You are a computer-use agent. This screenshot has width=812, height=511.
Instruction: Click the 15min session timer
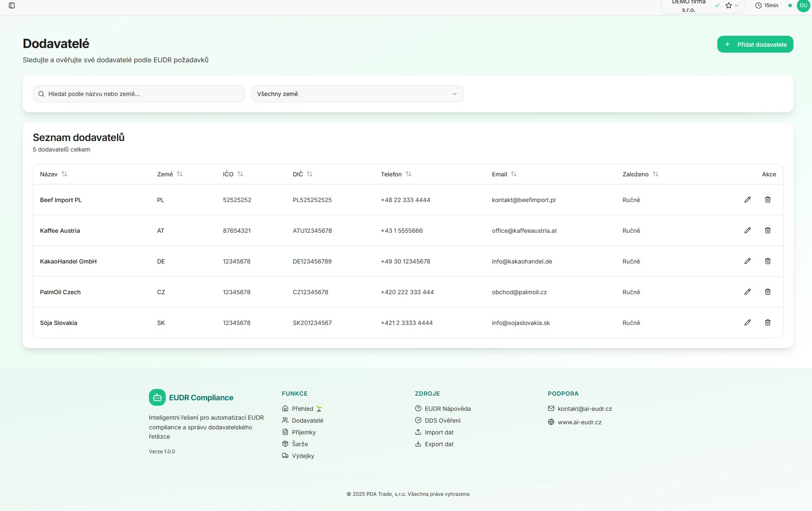click(766, 5)
